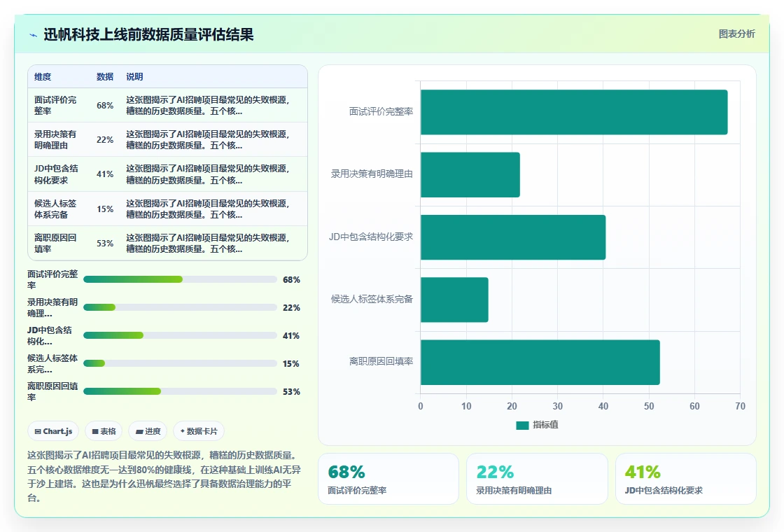
Task: Click the 离职原因回填率 chart bar
Action: tap(540, 362)
